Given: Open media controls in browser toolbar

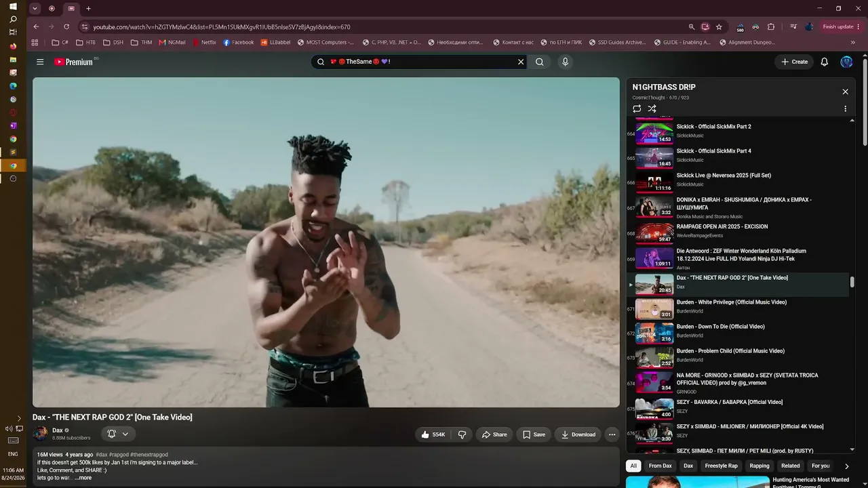Looking at the screenshot, I should click(x=793, y=26).
